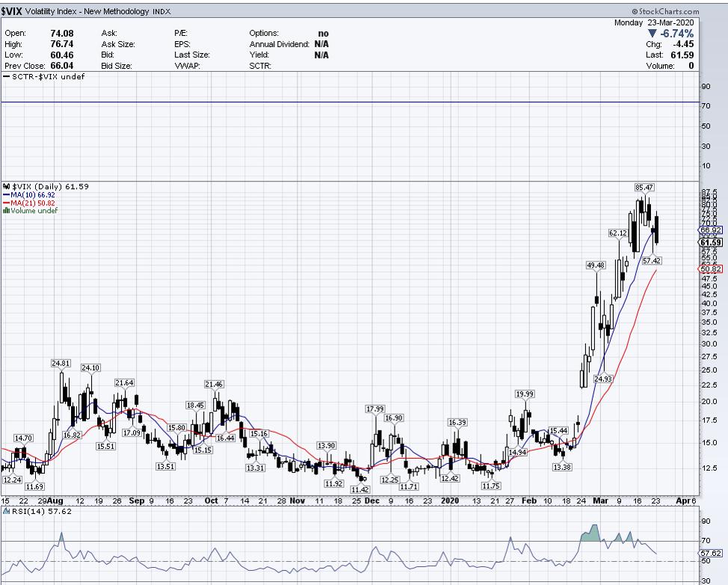Select the MA(21) 50.82 legend entry

[33, 202]
